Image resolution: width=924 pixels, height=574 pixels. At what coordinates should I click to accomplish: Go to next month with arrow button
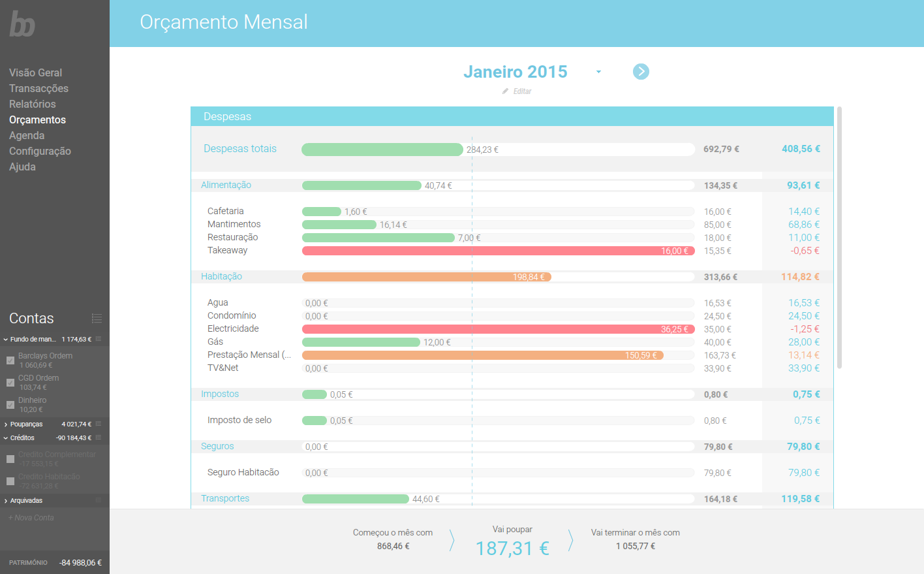coord(641,72)
